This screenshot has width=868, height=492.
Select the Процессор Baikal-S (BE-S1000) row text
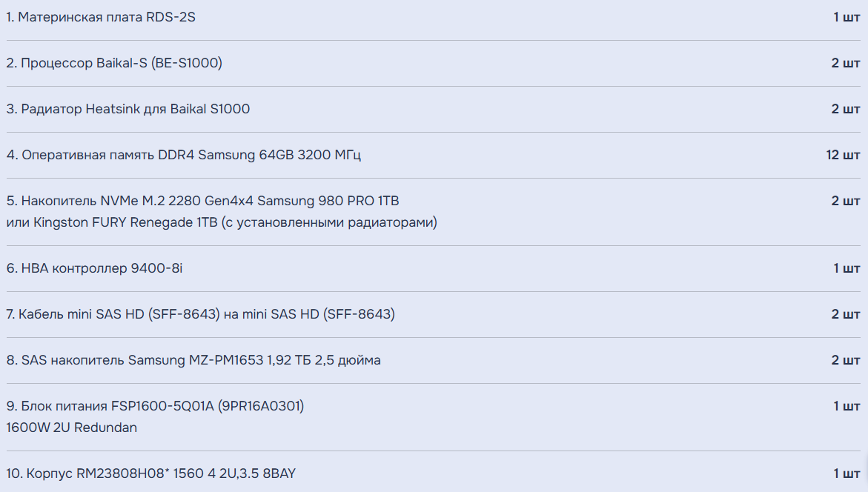114,63
